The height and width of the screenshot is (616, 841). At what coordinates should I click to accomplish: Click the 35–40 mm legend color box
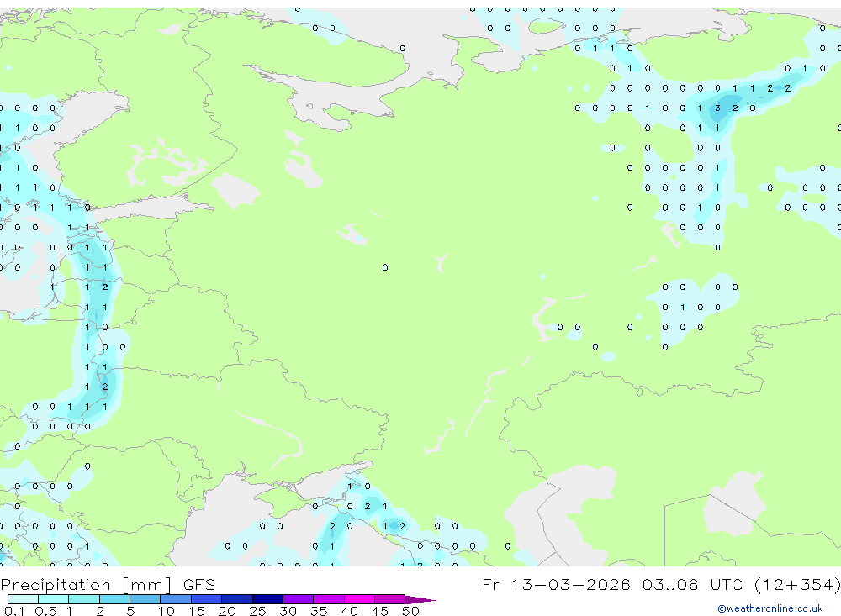pyautogui.click(x=328, y=599)
